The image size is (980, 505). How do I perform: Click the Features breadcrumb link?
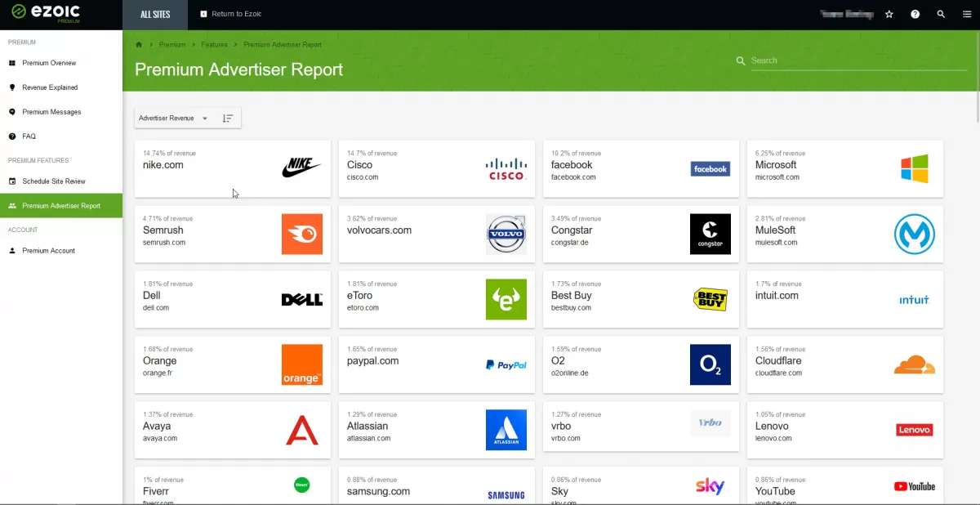pyautogui.click(x=214, y=44)
